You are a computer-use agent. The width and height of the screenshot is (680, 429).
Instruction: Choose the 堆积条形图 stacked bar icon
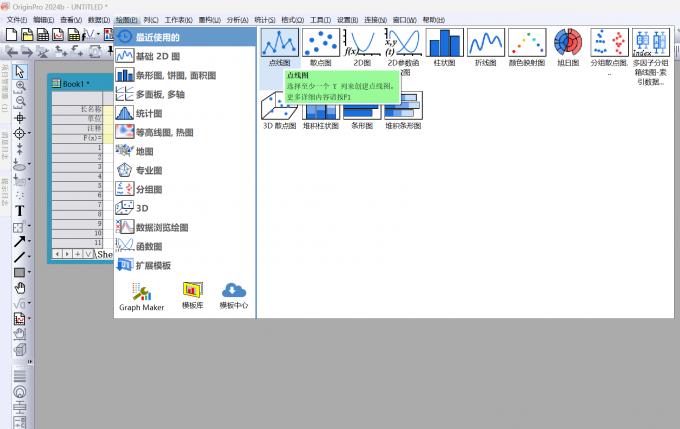[x=403, y=105]
